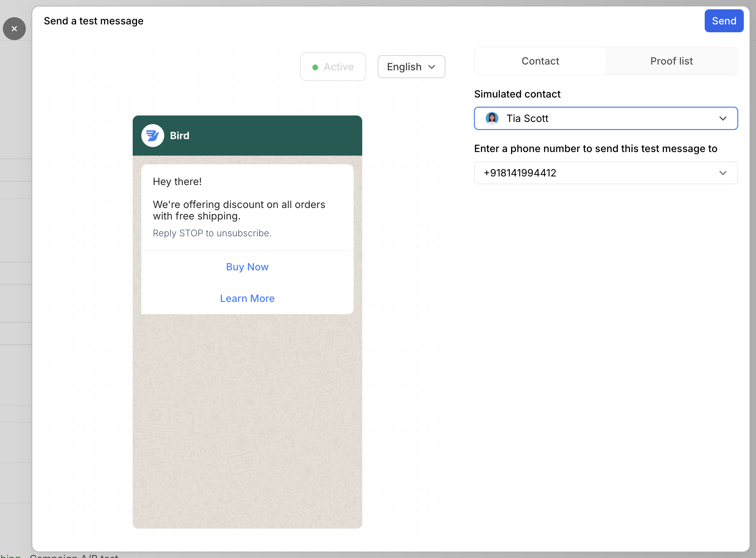Switch to the Contact tab

tap(540, 61)
